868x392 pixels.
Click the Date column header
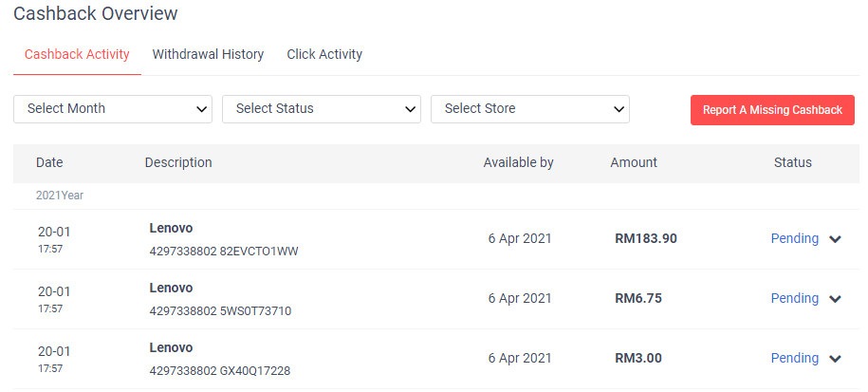pyautogui.click(x=49, y=162)
